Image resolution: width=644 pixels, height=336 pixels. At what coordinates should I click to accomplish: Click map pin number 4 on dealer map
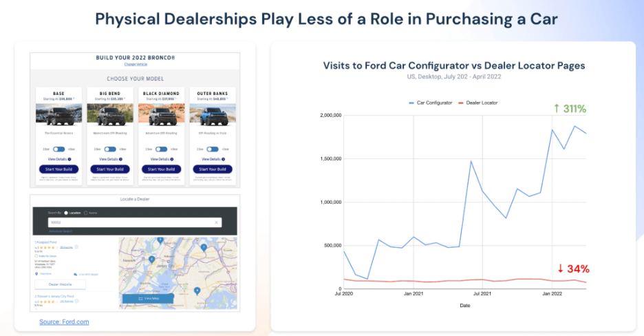(197, 291)
